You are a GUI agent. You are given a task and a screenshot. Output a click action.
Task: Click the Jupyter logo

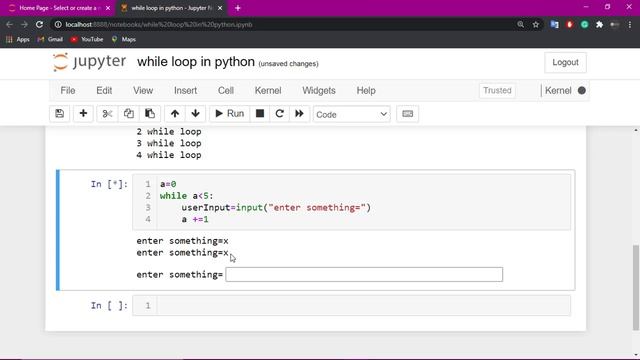pos(89,62)
